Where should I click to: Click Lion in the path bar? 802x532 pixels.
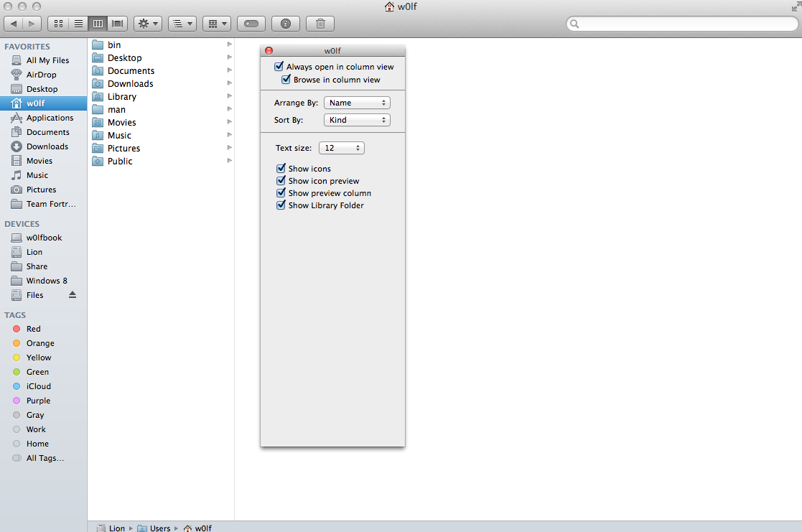(111, 528)
